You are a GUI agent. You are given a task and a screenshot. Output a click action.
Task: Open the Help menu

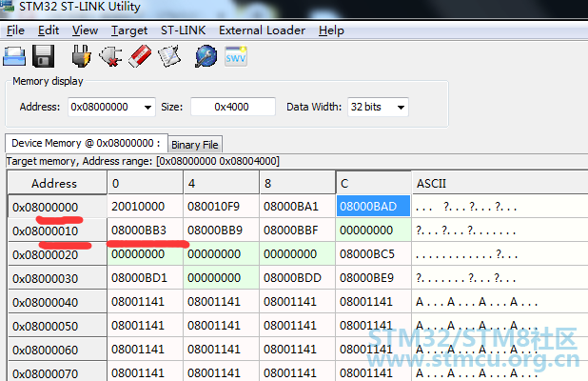click(x=331, y=30)
